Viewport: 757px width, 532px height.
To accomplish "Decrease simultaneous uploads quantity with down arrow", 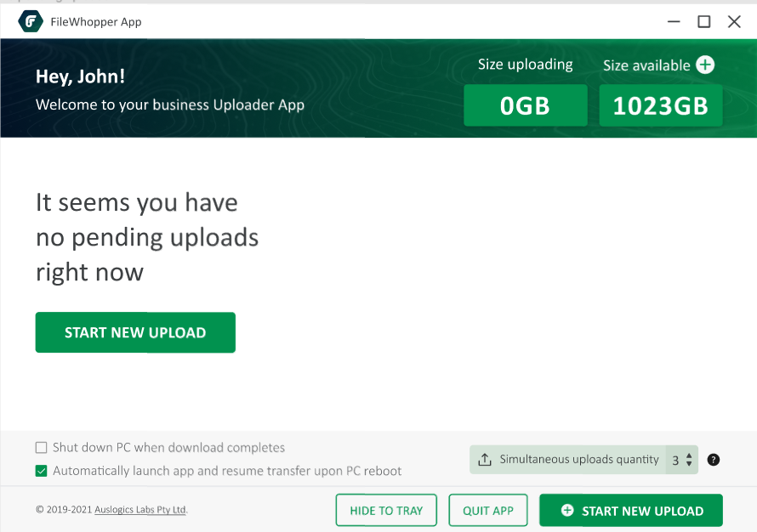I will point(690,464).
